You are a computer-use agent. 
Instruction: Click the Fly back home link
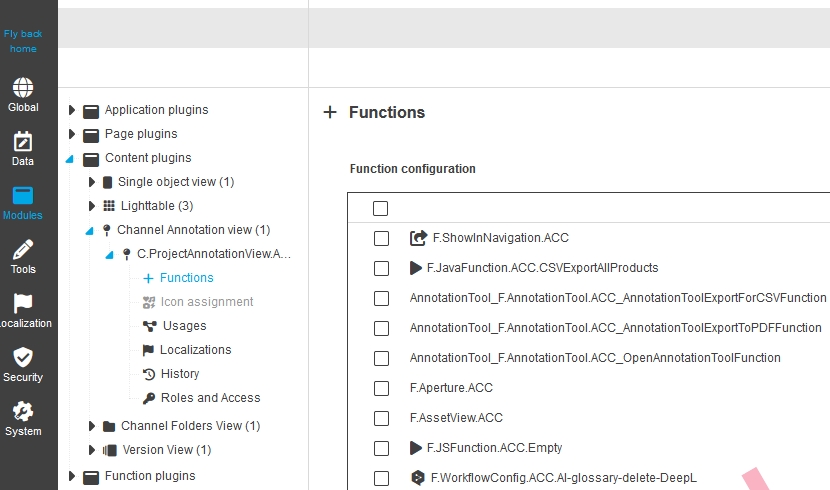point(23,41)
